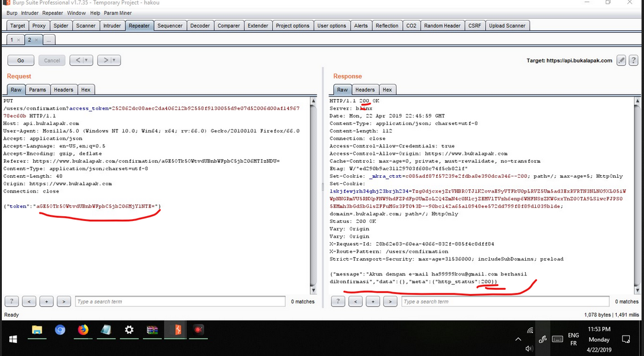Open Repeater help question mark icon
Screen dimensions: 644x356
coord(633,61)
